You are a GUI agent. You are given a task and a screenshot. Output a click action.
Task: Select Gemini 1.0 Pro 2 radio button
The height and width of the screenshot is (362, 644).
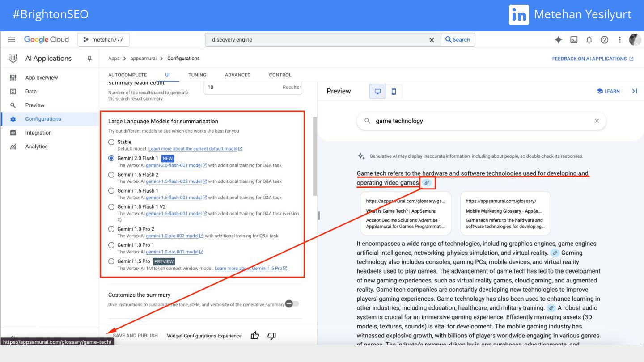(111, 229)
